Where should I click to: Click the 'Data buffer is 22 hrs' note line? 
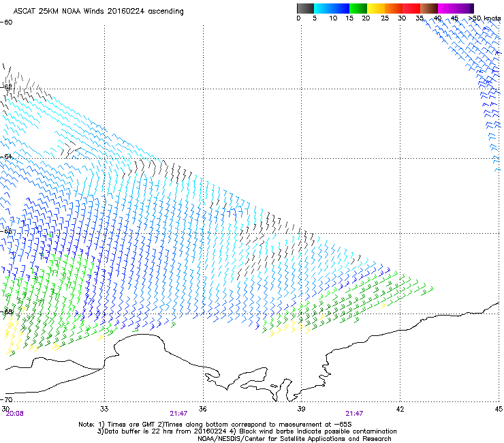click(x=247, y=431)
